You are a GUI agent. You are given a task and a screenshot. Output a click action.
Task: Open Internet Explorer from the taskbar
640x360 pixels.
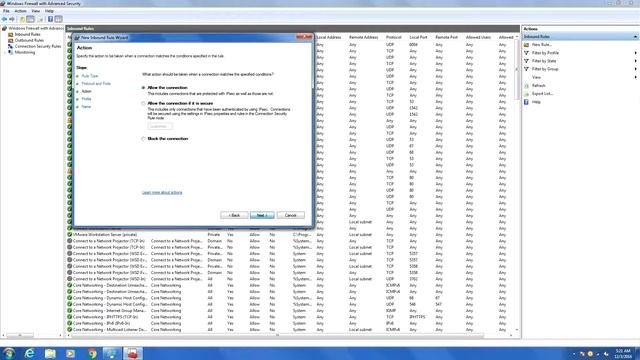click(x=29, y=353)
